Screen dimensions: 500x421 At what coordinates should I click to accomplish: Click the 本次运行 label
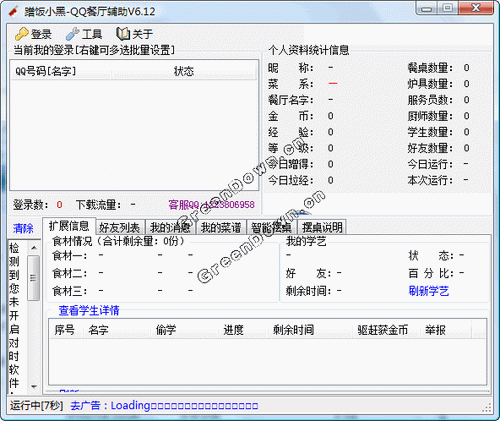click(x=430, y=180)
